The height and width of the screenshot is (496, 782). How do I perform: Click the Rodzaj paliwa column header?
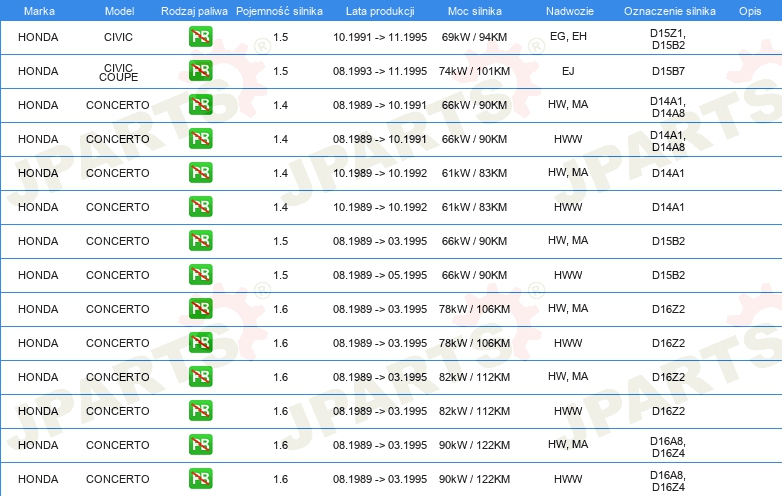coord(194,11)
